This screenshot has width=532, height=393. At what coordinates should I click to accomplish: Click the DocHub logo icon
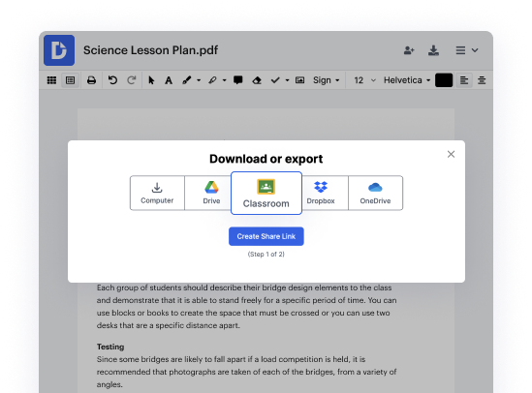(x=59, y=50)
